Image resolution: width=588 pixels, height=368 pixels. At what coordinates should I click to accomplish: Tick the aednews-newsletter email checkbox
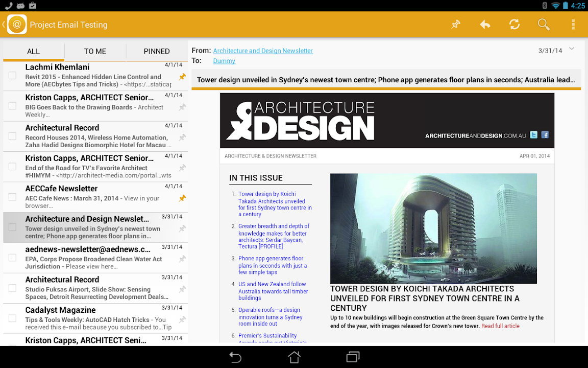(12, 258)
